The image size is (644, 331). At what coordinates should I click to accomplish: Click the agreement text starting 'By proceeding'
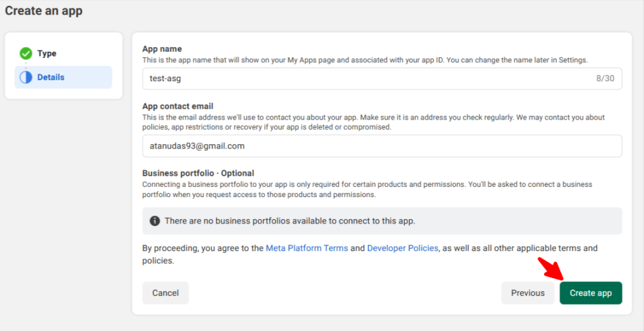pyautogui.click(x=203, y=248)
